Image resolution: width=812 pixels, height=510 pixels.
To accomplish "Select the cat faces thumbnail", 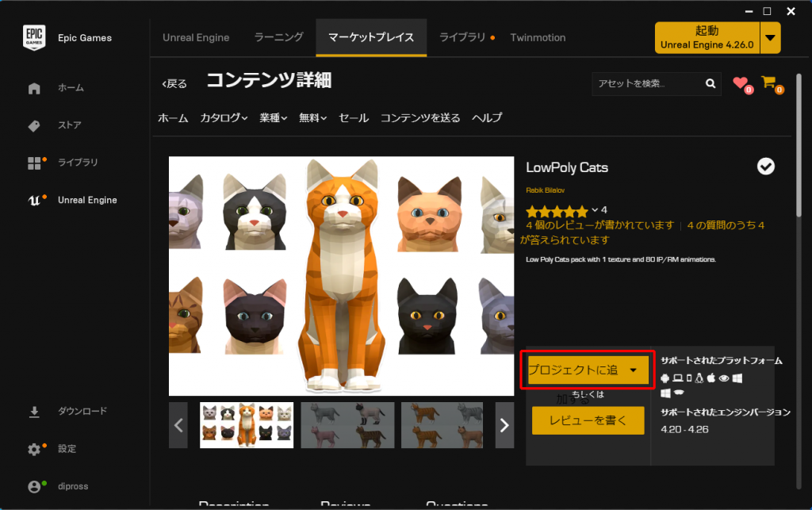I will (x=247, y=425).
